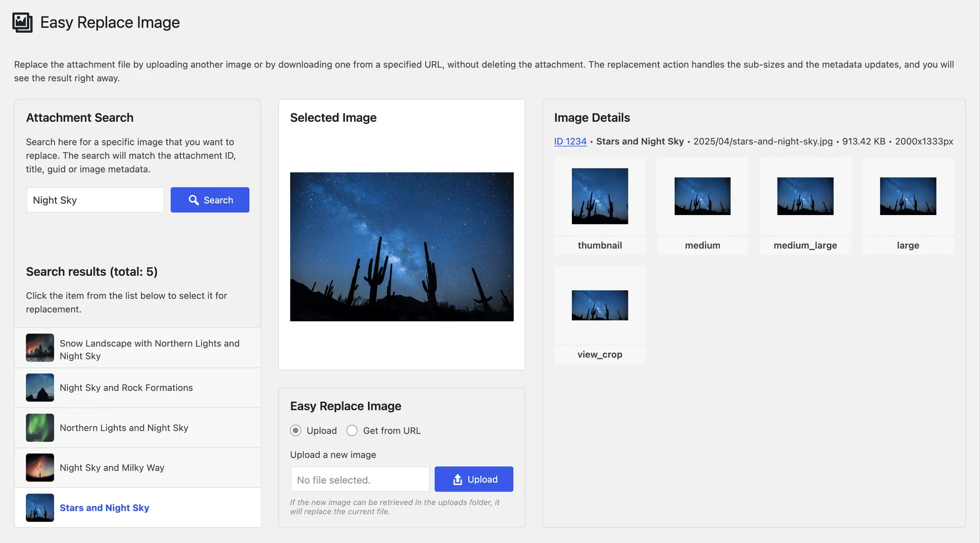Image resolution: width=980 pixels, height=543 pixels.
Task: Click the green thumbnail beside Northern Lights and Night Sky
Action: pyautogui.click(x=40, y=428)
